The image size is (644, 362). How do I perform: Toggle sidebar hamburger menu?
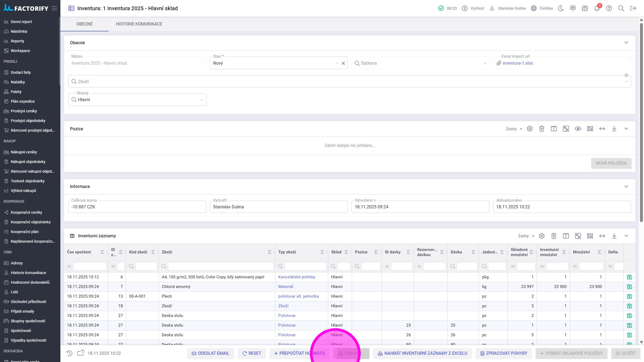(54, 8)
